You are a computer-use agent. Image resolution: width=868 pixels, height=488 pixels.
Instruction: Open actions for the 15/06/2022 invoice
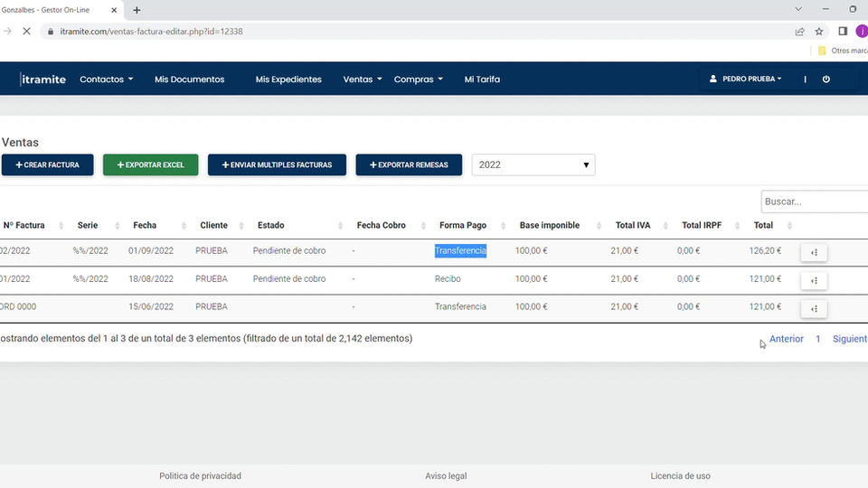click(814, 309)
